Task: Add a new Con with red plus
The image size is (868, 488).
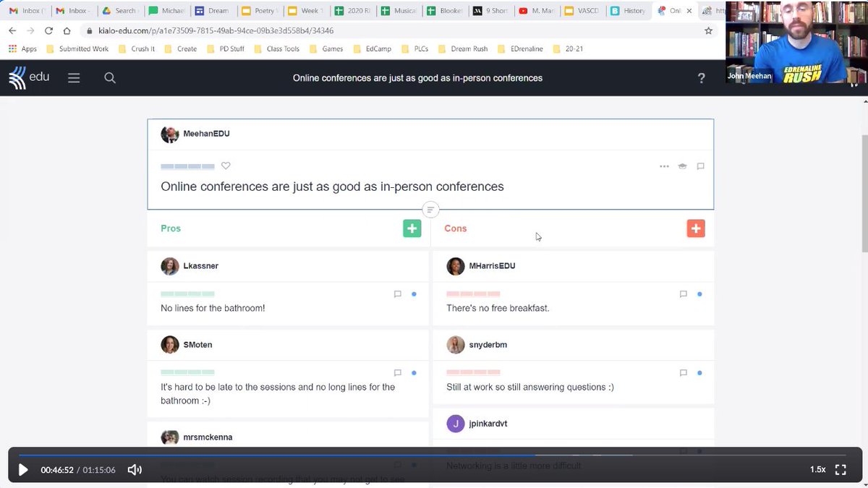Action: [x=696, y=228]
